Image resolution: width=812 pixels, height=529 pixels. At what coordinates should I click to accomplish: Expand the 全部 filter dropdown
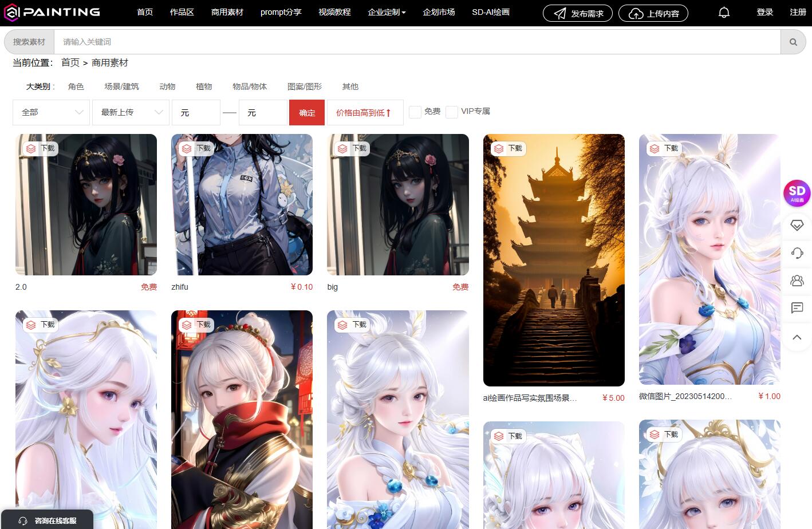click(x=50, y=112)
